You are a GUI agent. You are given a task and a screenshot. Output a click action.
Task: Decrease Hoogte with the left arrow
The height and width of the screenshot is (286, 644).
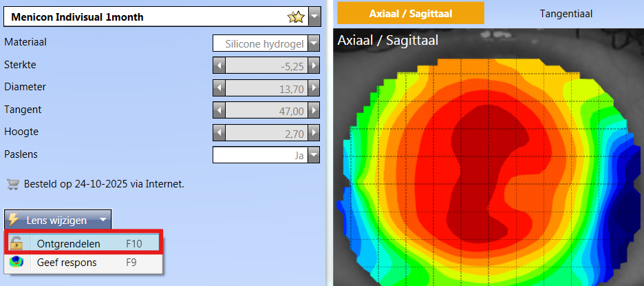pyautogui.click(x=219, y=132)
